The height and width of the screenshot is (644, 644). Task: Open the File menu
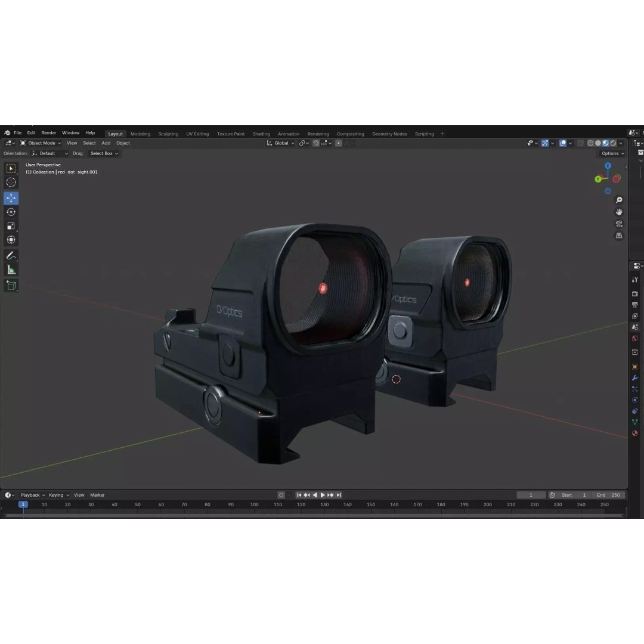tap(18, 132)
